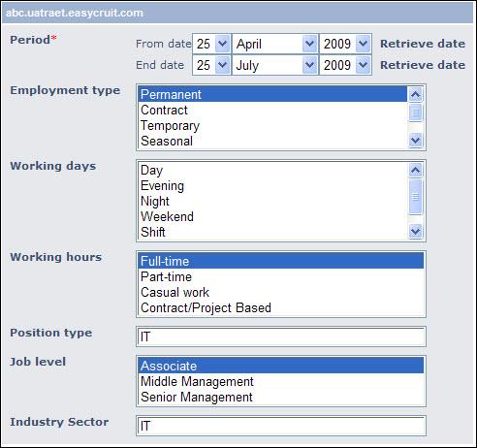
Task: Open the End date year dropdown
Action: pos(345,65)
